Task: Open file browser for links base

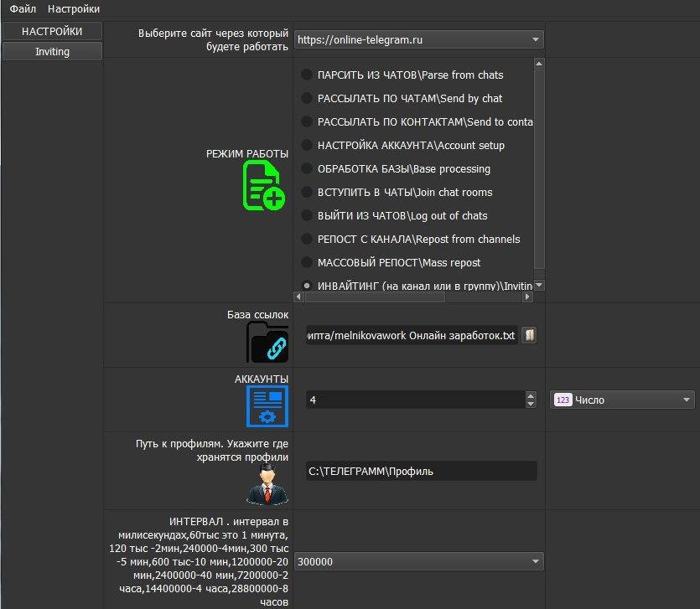Action: point(529,335)
